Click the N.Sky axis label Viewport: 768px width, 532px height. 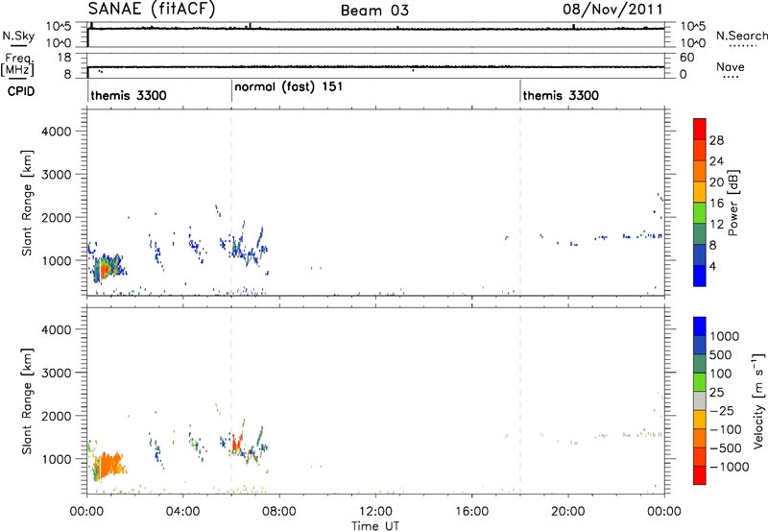[x=18, y=36]
